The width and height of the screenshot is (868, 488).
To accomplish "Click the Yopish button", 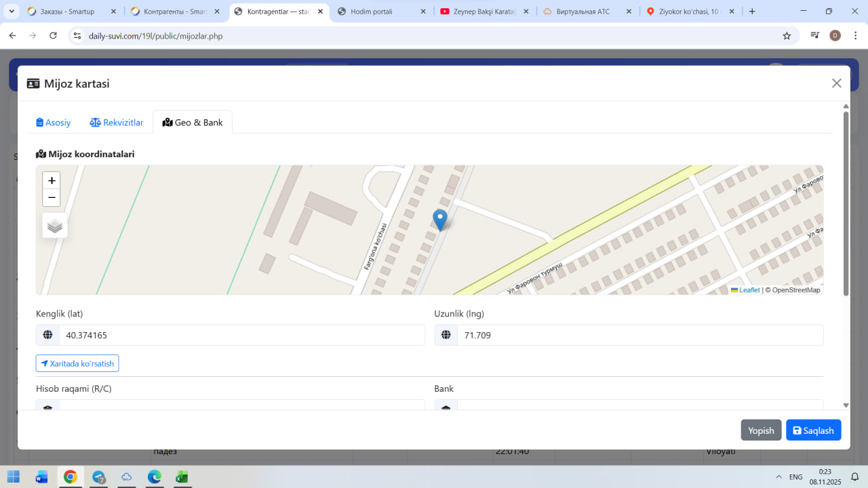I will click(761, 430).
